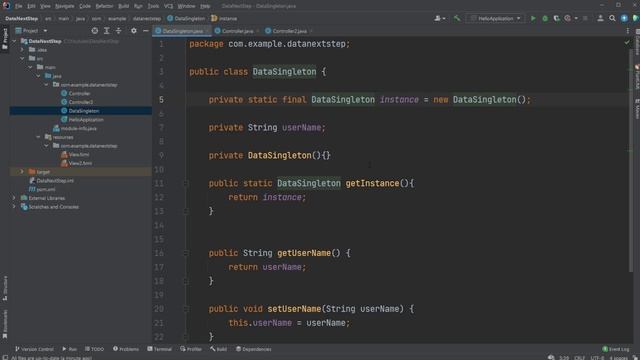Select Controller2 in the project tree
Viewport: 640px width, 360px height.
click(81, 102)
